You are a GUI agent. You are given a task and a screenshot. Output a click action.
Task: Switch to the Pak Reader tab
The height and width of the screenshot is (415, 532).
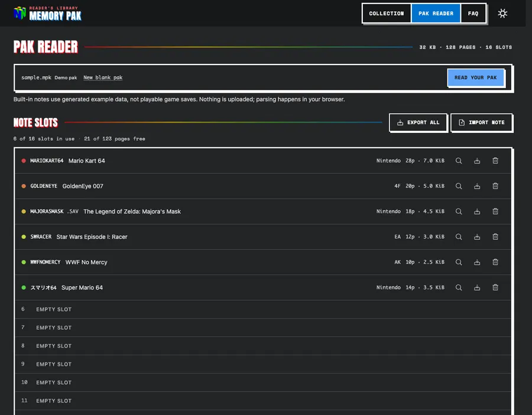(436, 14)
